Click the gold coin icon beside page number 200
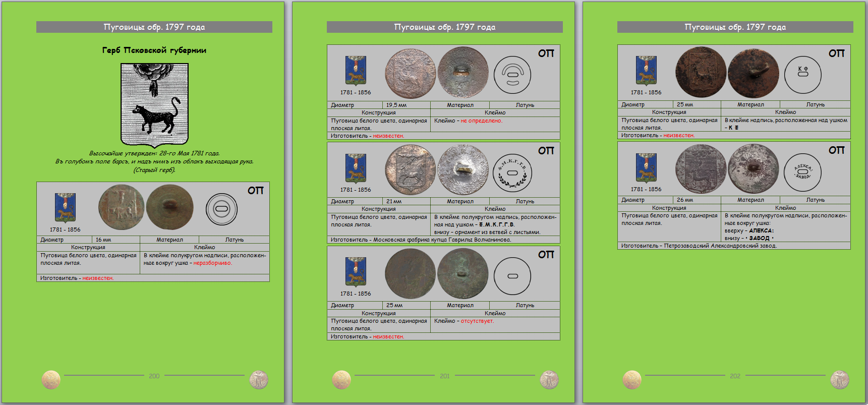Viewport: 868px width, 405px height. tap(51, 379)
